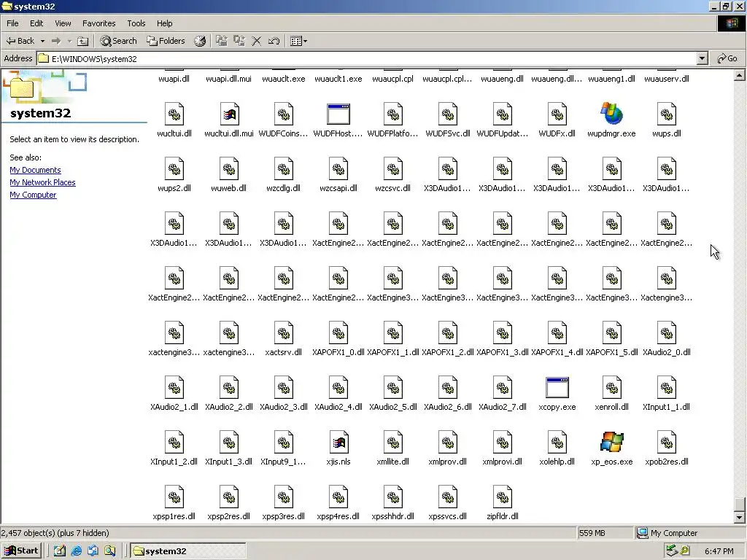Click the xpssvcs.dll file name label
747x560 pixels.
pos(447,516)
